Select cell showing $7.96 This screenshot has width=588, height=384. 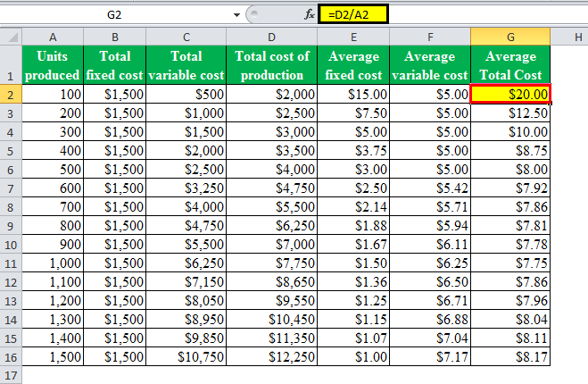point(510,300)
